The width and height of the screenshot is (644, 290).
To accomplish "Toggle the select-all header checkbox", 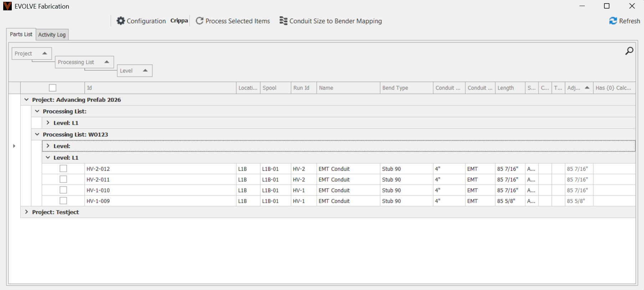I will 53,88.
